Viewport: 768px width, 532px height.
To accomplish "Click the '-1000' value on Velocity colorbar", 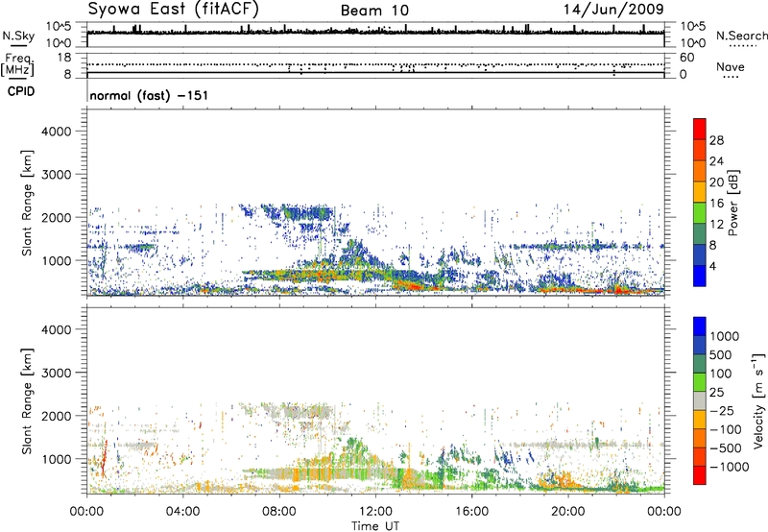I will click(x=729, y=467).
